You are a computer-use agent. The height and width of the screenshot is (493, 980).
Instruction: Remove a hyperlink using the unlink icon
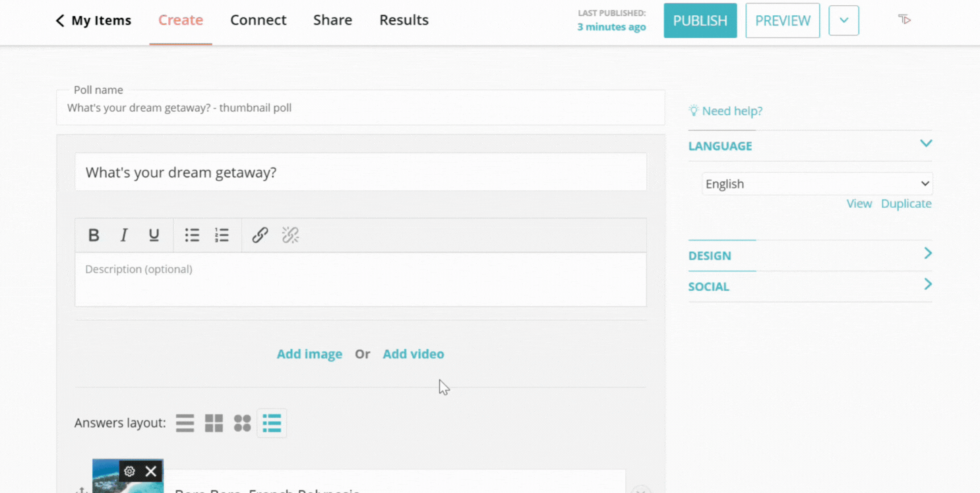[x=290, y=235]
